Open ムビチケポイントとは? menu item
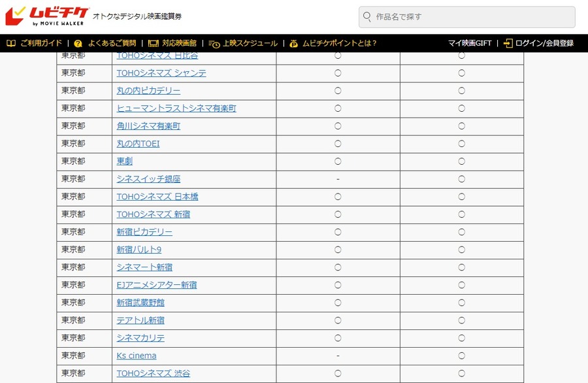The width and height of the screenshot is (588, 383). tap(339, 43)
